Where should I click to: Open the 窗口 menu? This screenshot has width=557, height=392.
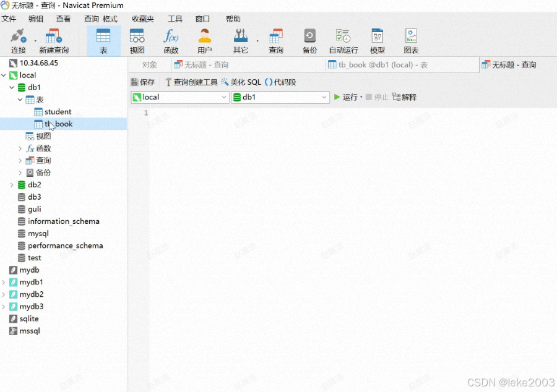click(202, 19)
